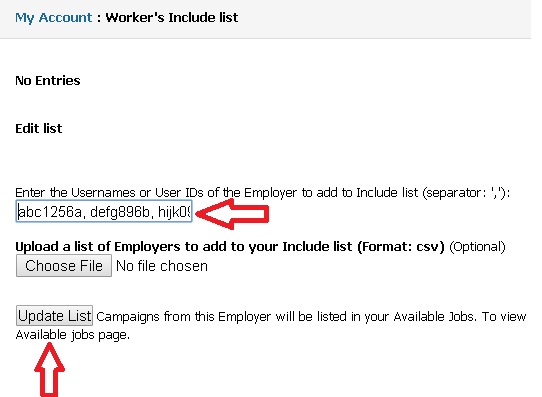Click the Campaigns from this Employer sentence
Screen dimensions: 542x397
(311, 316)
